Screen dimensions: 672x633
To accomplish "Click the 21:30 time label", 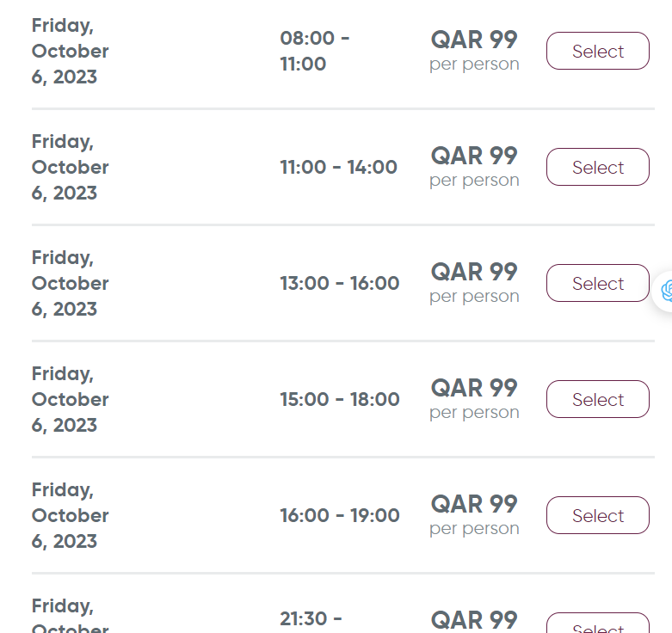I will pyautogui.click(x=311, y=618).
